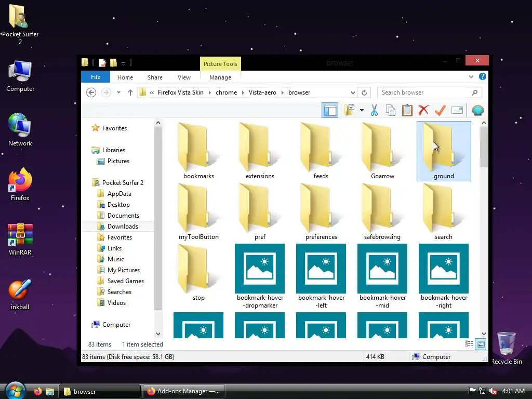
Task: Open the folder options dropdown arrow
Action: pos(362,110)
